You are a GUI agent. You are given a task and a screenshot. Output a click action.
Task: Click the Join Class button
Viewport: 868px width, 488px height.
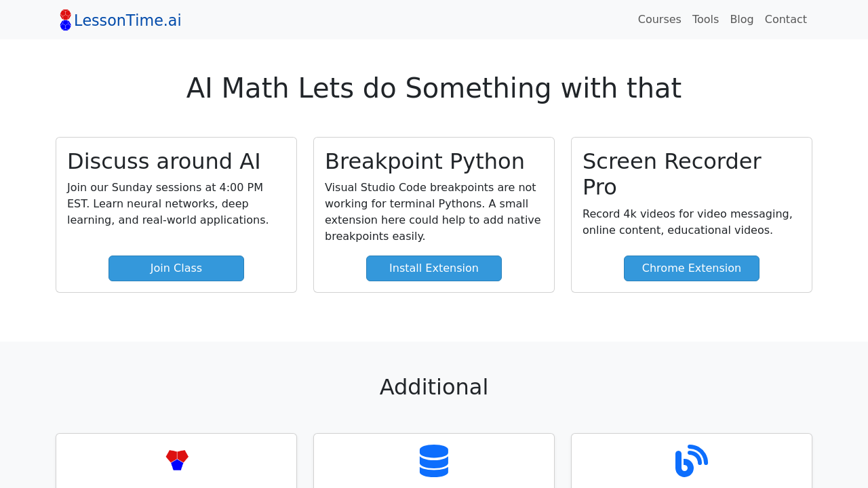(x=176, y=268)
